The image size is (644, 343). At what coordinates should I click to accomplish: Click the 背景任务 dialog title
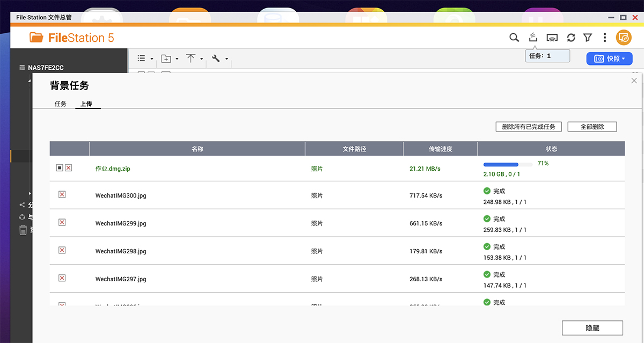point(69,85)
